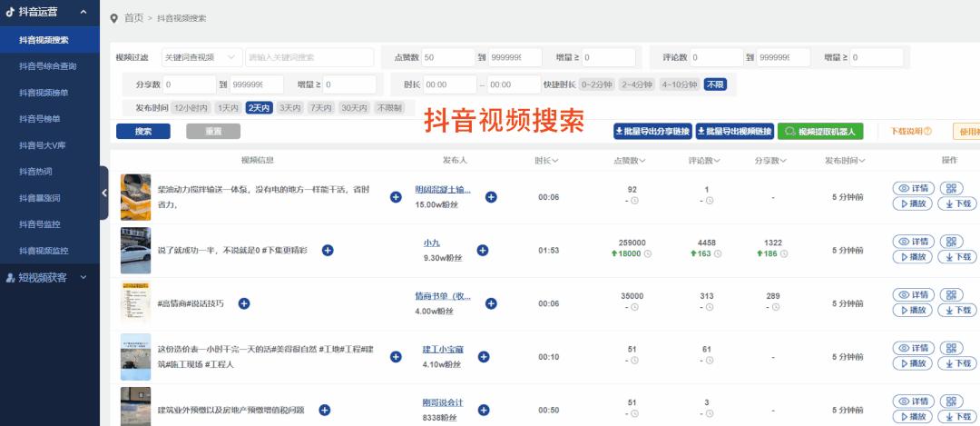
Task: Click the plus icon beside 情商书单 publisher
Action: point(491,303)
